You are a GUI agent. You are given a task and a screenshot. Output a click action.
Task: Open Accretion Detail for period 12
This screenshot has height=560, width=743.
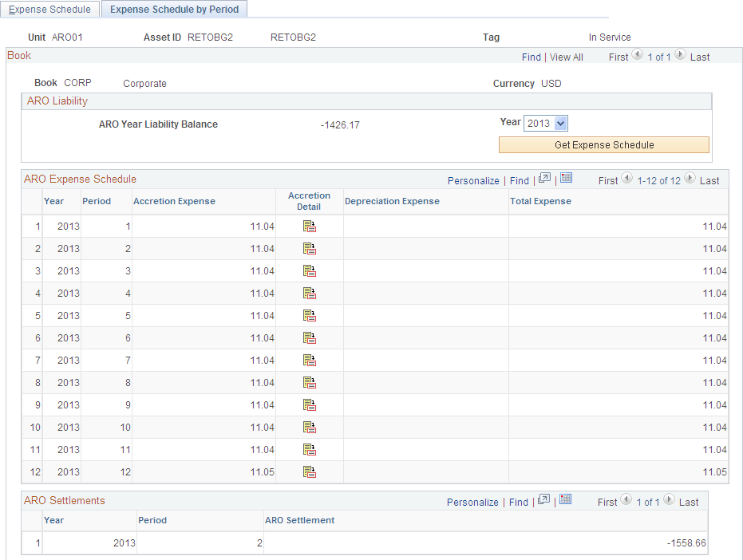click(310, 471)
